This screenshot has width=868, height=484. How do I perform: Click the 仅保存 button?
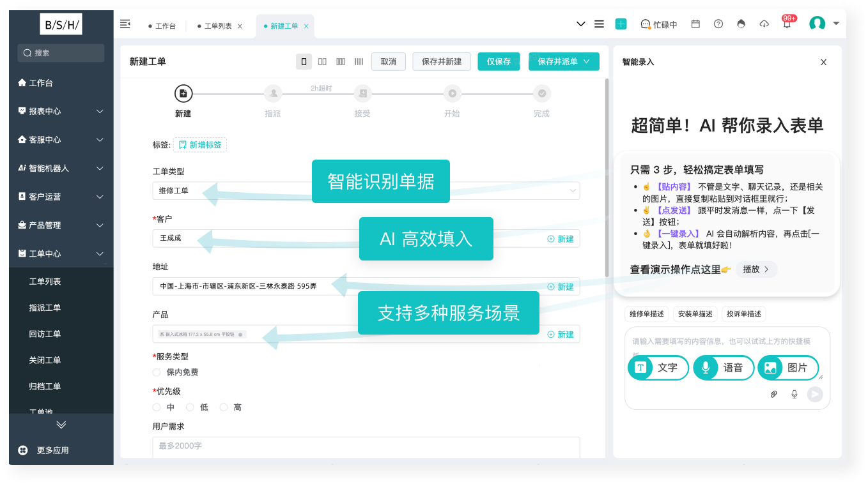[x=499, y=62]
